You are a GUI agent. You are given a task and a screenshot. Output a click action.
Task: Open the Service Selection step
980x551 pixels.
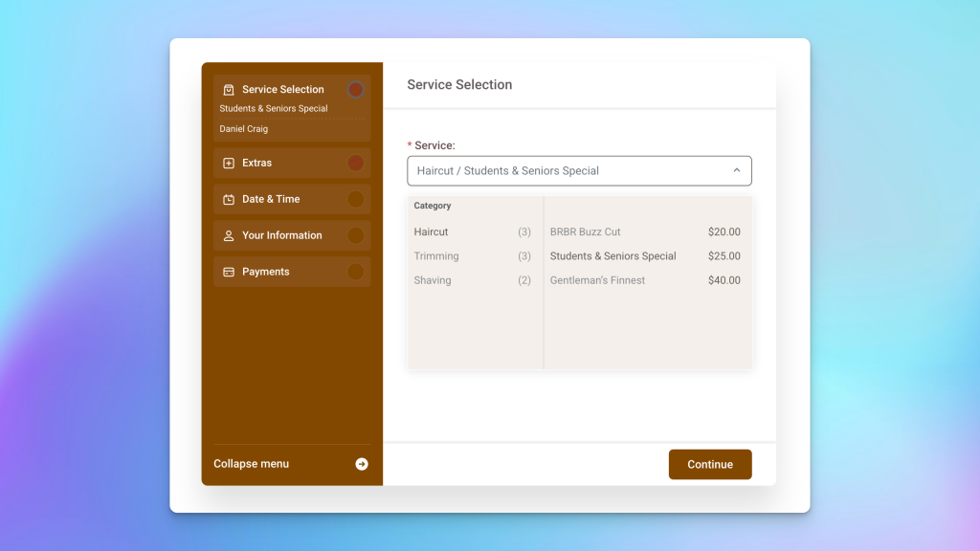tap(292, 108)
